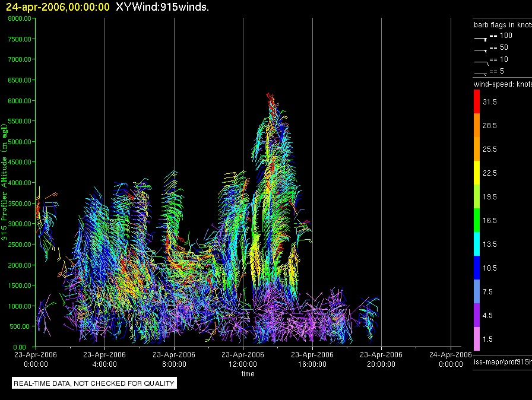532x400 pixels.
Task: Click the yellow 22.5 knots swatch
Action: (x=477, y=173)
